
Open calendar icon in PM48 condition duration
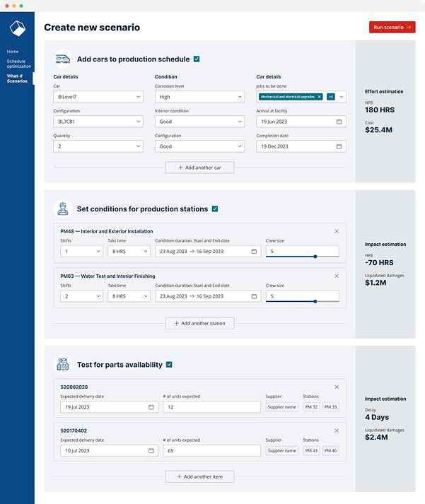254,252
